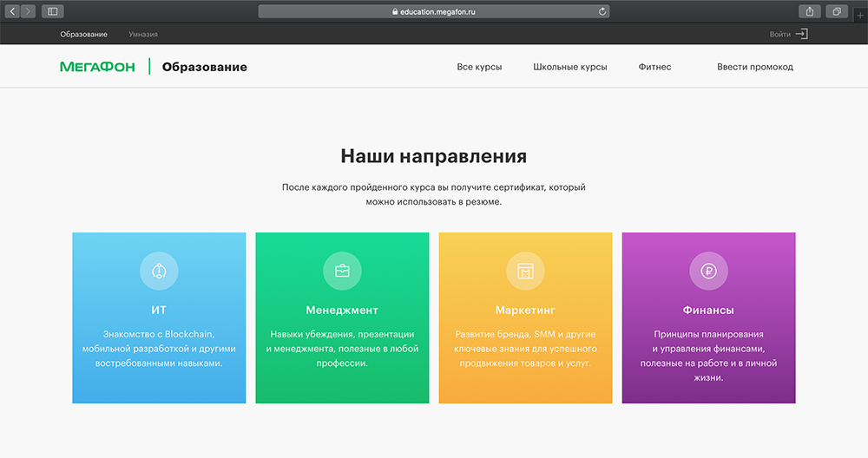This screenshot has width=868, height=458.
Task: Open a new tab with plus icon
Action: point(860,15)
